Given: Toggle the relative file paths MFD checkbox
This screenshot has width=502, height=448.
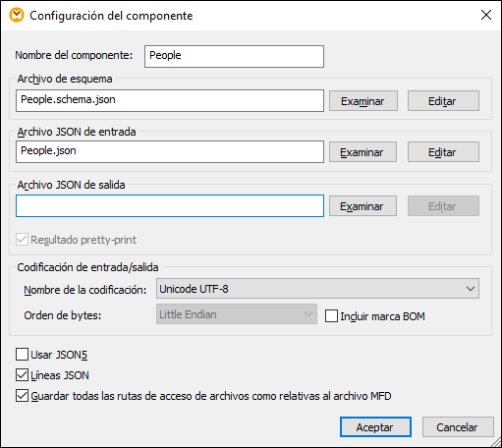Looking at the screenshot, I should pos(22,396).
